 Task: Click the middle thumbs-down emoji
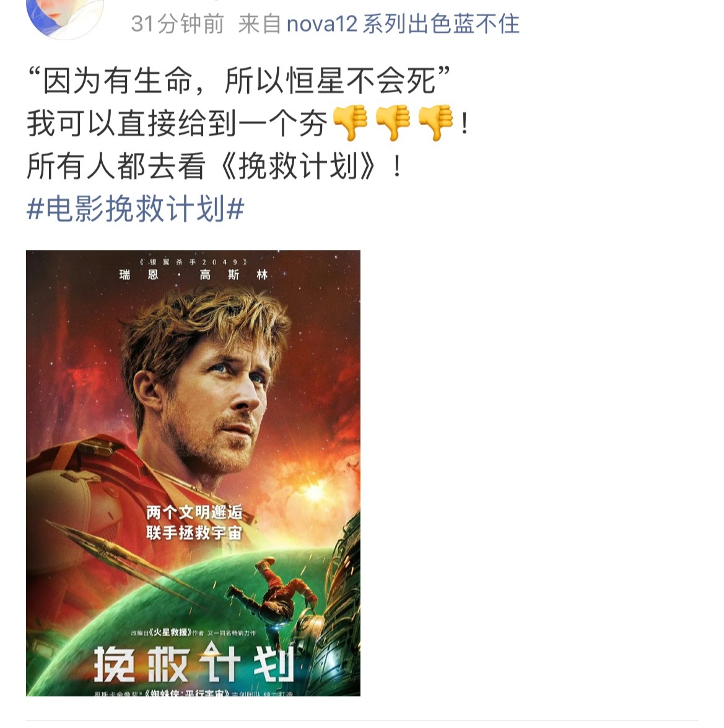click(x=393, y=123)
